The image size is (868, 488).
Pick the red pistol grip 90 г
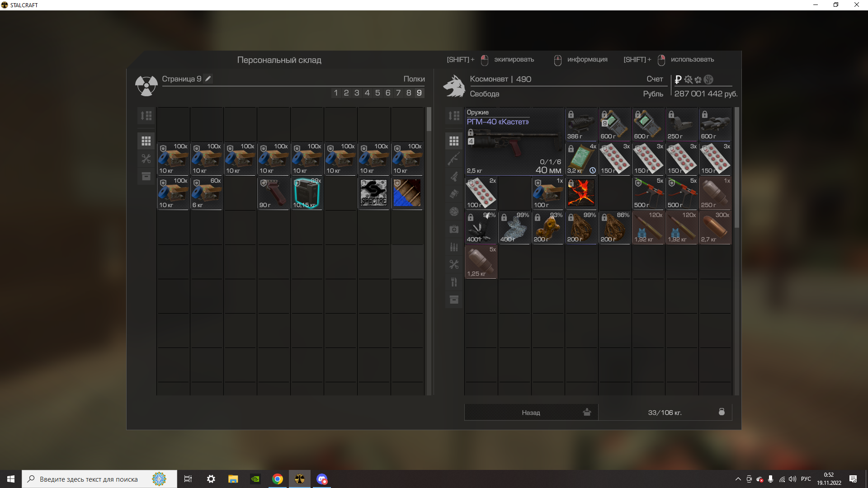coord(274,193)
